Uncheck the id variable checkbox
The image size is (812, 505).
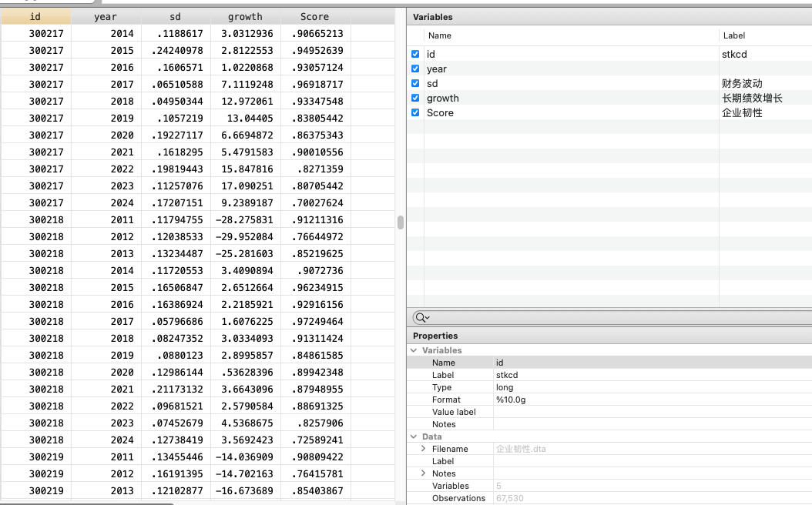tap(415, 54)
